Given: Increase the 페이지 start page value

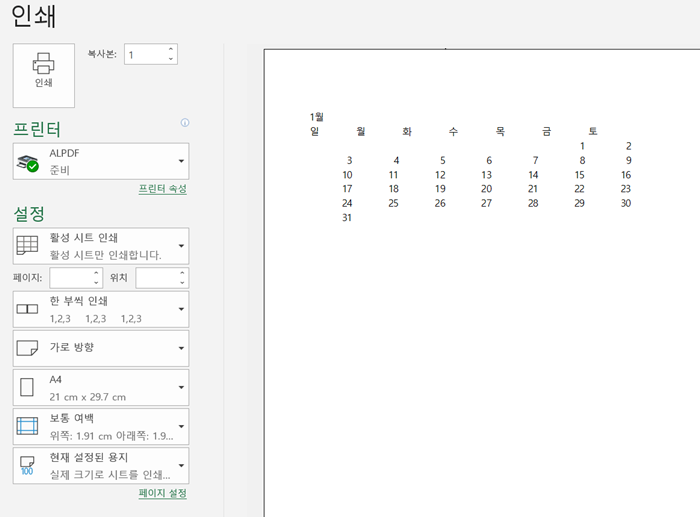Looking at the screenshot, I should [x=96, y=273].
